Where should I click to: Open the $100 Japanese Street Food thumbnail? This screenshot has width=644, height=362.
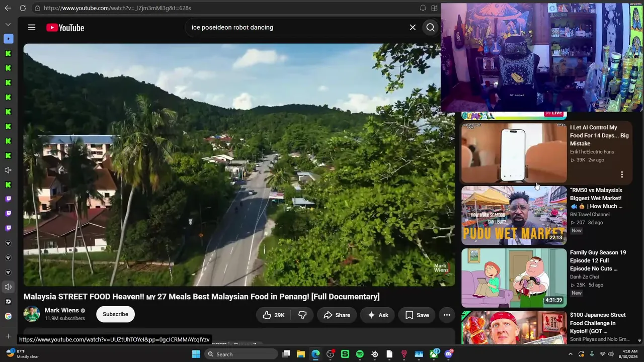514,327
